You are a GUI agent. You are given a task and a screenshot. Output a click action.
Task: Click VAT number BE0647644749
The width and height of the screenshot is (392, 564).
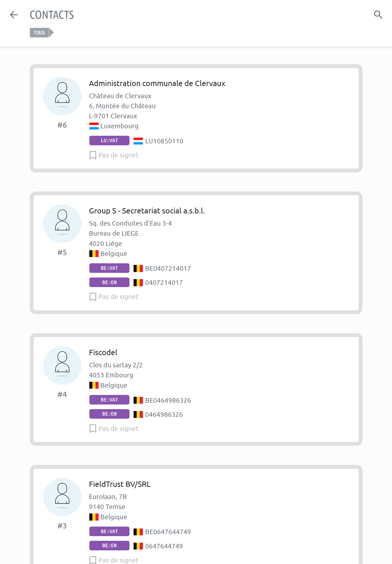[x=168, y=532]
